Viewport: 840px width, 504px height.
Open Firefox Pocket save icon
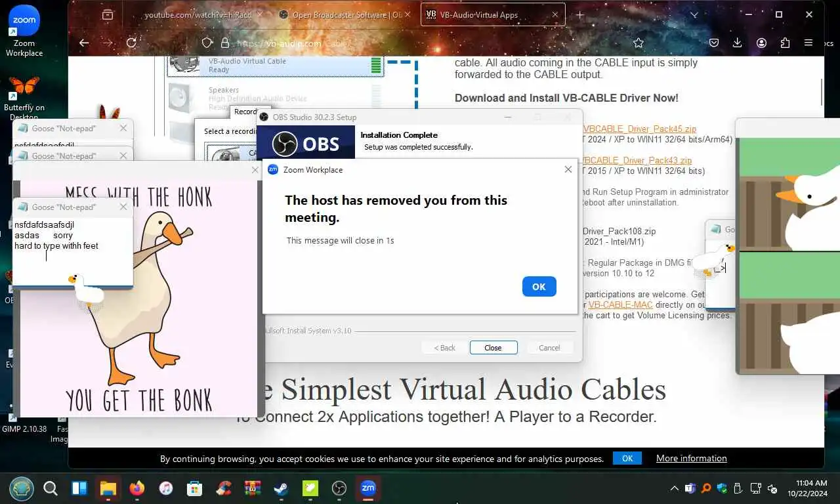[714, 43]
